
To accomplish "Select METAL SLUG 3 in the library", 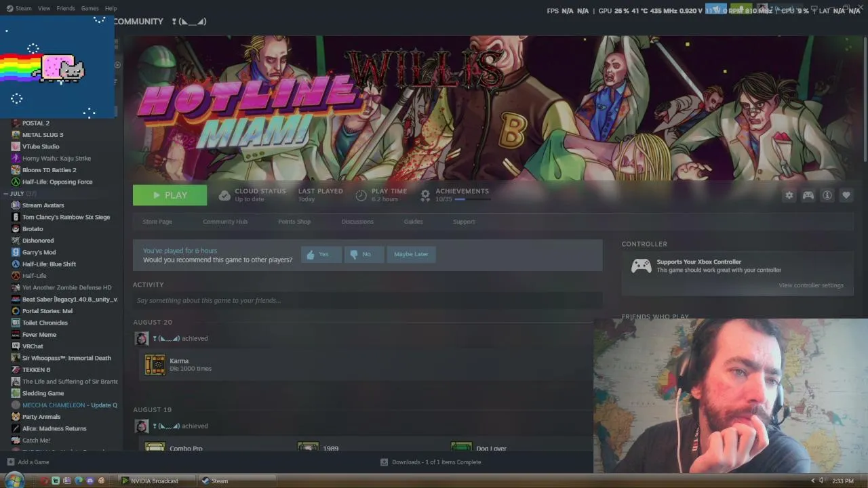I will pyautogui.click(x=43, y=135).
